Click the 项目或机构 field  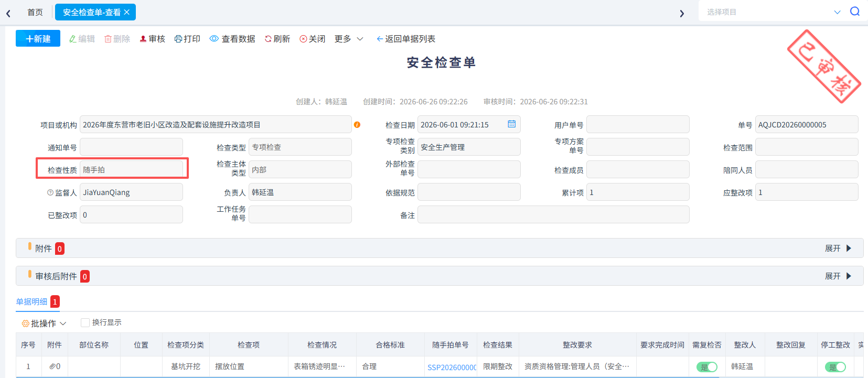pos(216,125)
